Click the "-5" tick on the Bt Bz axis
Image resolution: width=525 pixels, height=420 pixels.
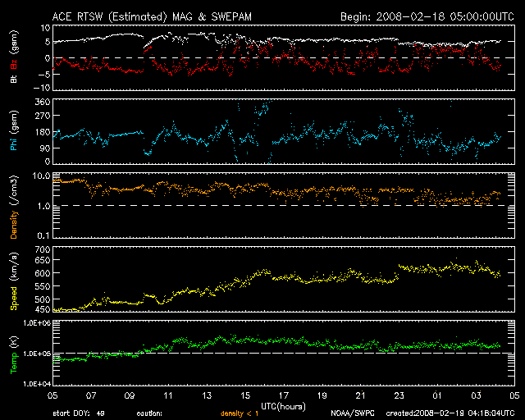(43, 74)
